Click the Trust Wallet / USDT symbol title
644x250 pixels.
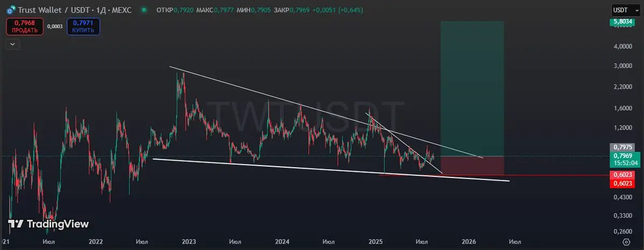click(x=75, y=10)
